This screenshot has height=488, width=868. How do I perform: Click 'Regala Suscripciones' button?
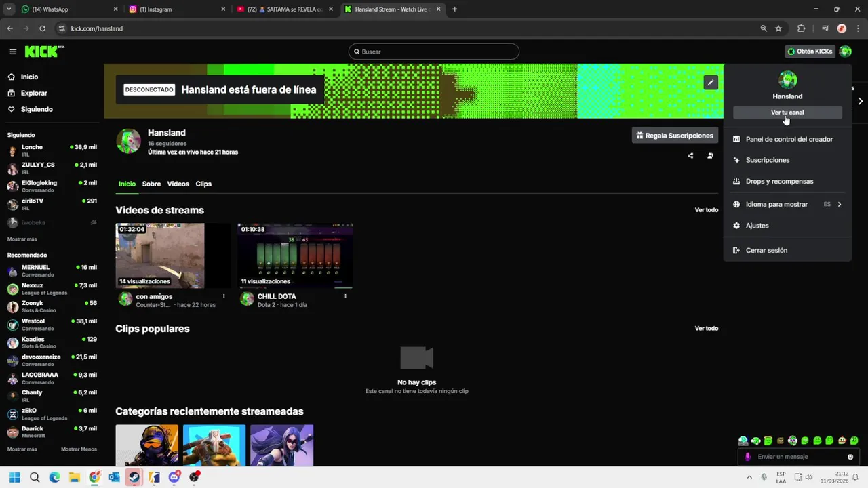(x=675, y=136)
